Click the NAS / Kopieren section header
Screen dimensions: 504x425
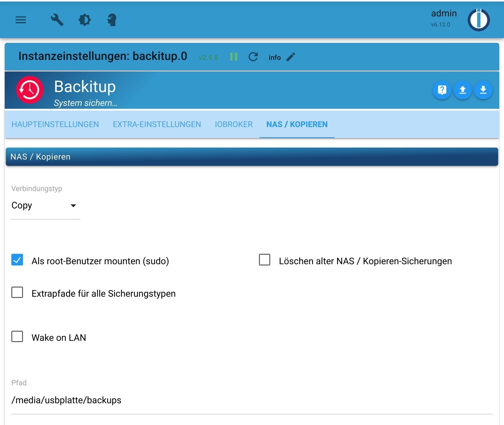tap(252, 157)
